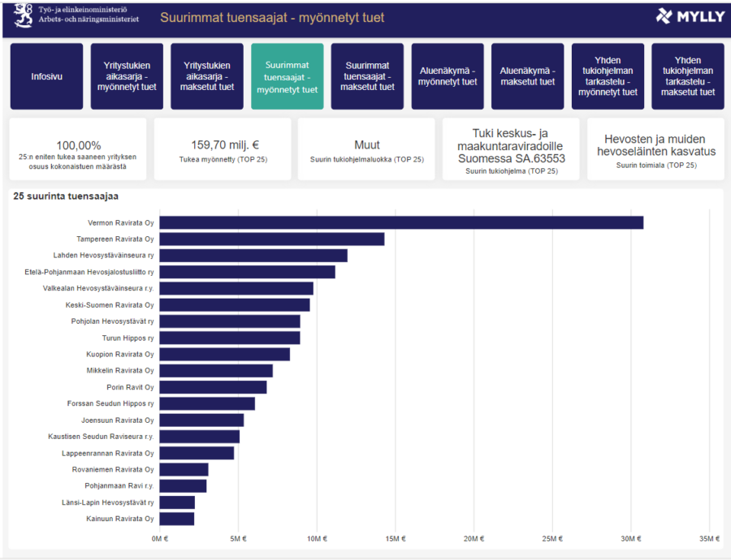Select the Tampereen Ravirata Oy bar
This screenshot has height=560, width=731.
coord(272,239)
